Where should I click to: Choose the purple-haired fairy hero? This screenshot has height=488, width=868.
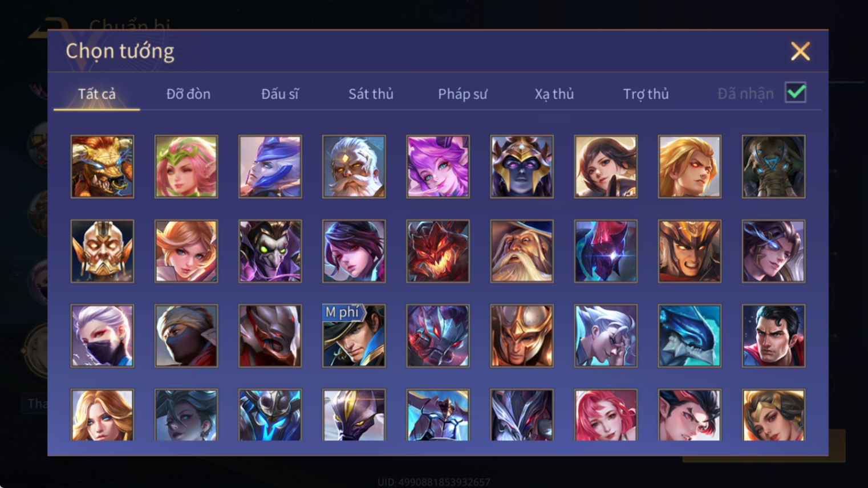[x=437, y=166]
